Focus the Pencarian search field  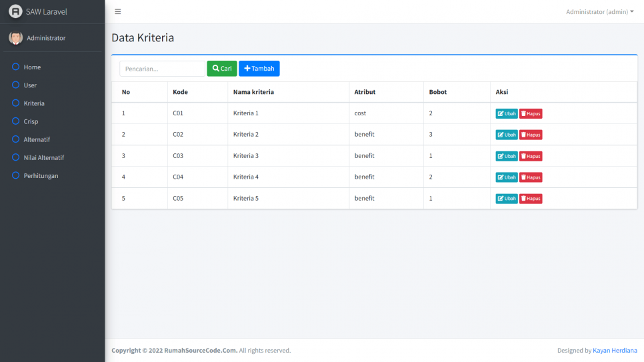pos(162,69)
